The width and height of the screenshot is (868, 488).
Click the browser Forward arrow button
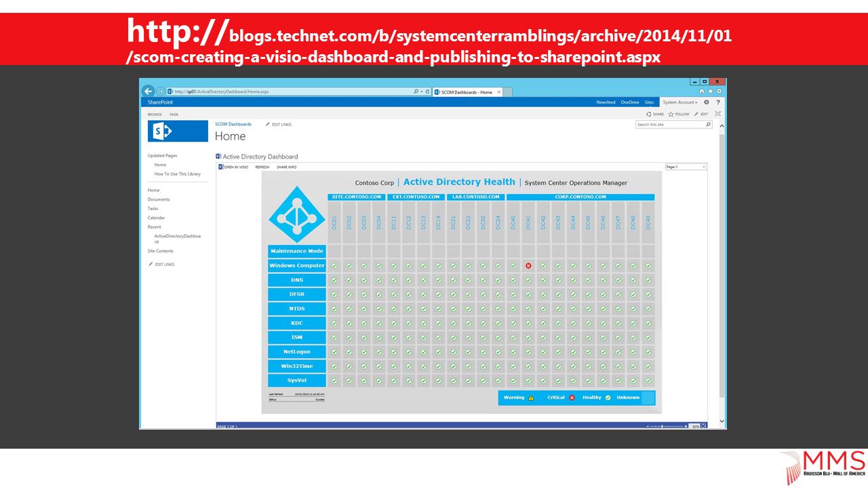pos(161,91)
